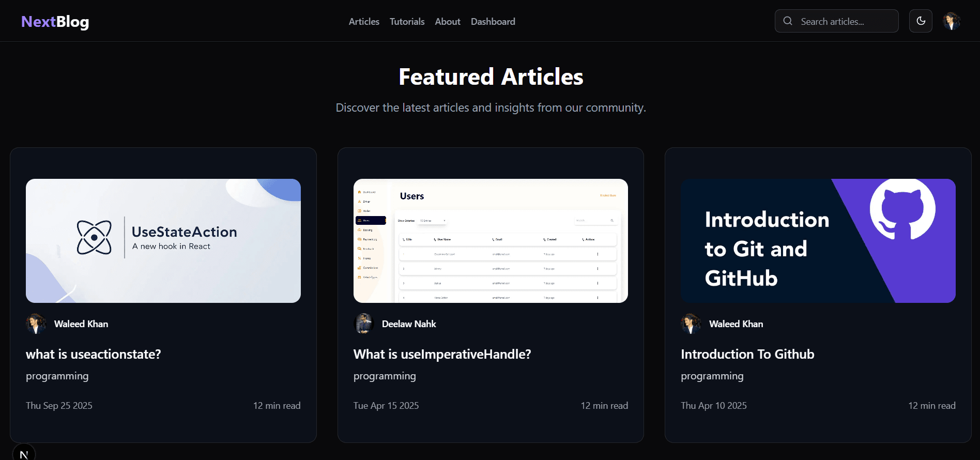
Task: Open the Git and GitHub article thumbnail
Action: (x=818, y=241)
